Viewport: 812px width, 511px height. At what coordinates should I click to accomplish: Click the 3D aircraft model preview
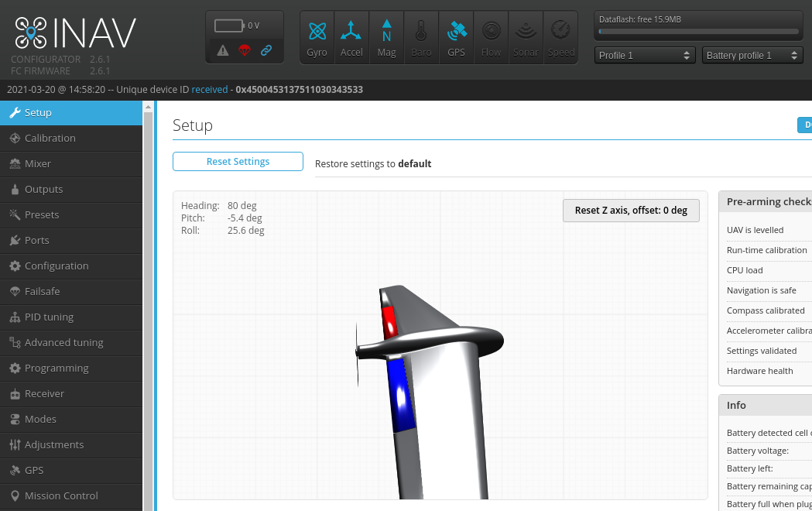[430, 392]
